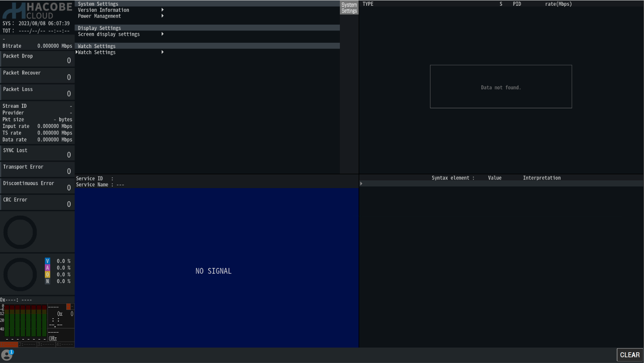Switch to the System Settings tab

tap(349, 8)
